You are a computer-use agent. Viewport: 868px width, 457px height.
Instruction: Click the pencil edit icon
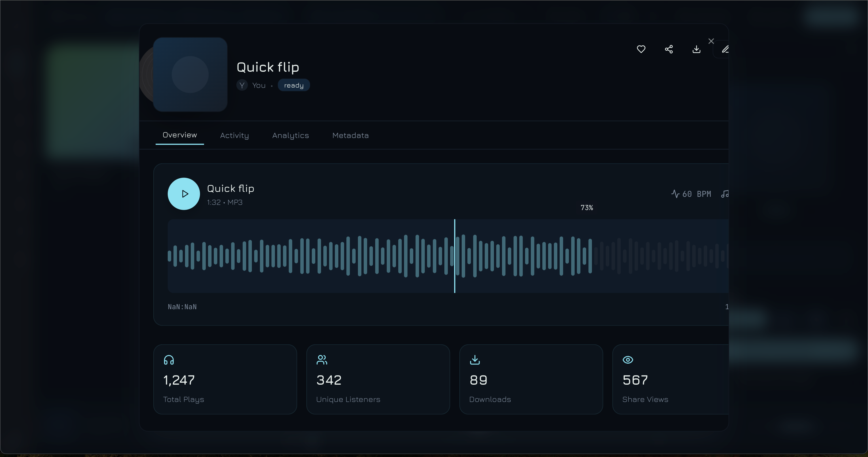tap(724, 49)
